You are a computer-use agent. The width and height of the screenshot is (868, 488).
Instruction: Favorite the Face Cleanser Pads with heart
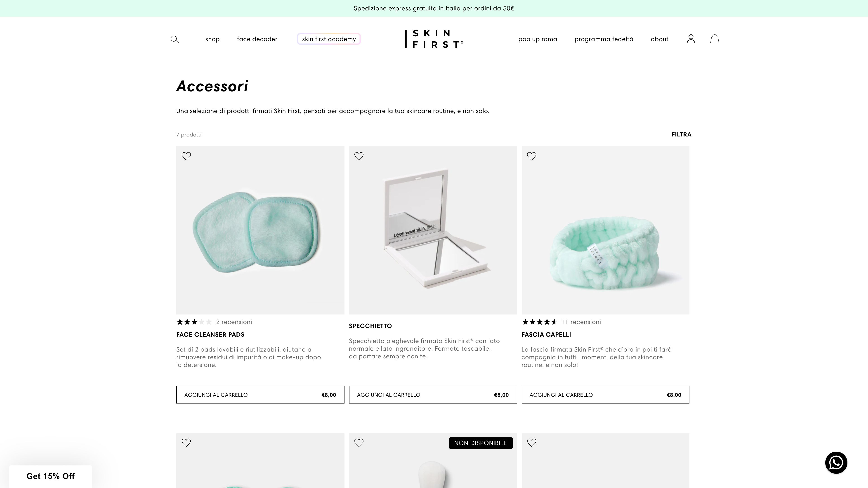(186, 156)
